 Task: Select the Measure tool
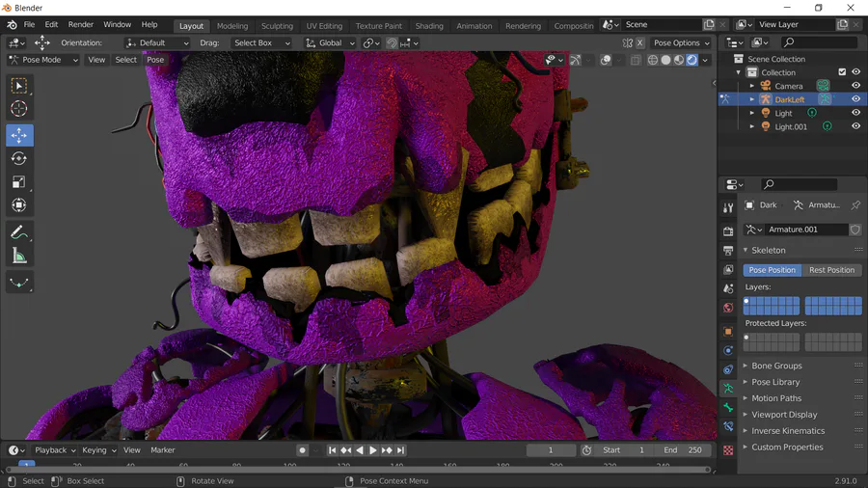pos(19,256)
